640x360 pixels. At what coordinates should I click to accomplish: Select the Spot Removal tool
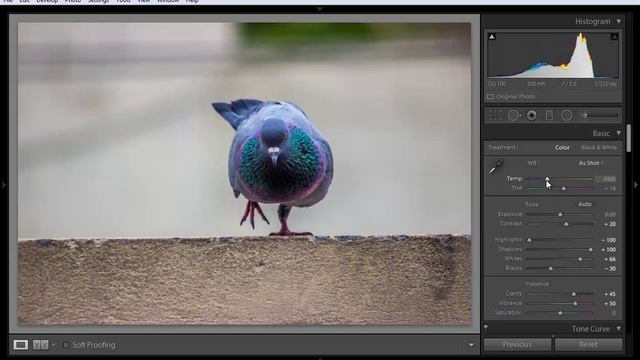click(513, 116)
